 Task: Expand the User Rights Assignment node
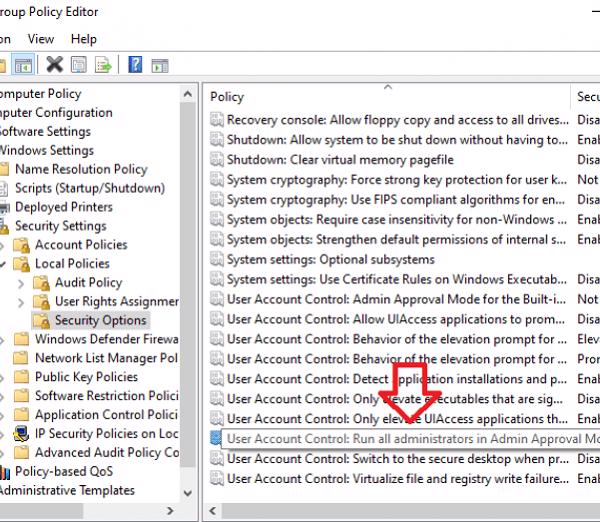click(21, 302)
